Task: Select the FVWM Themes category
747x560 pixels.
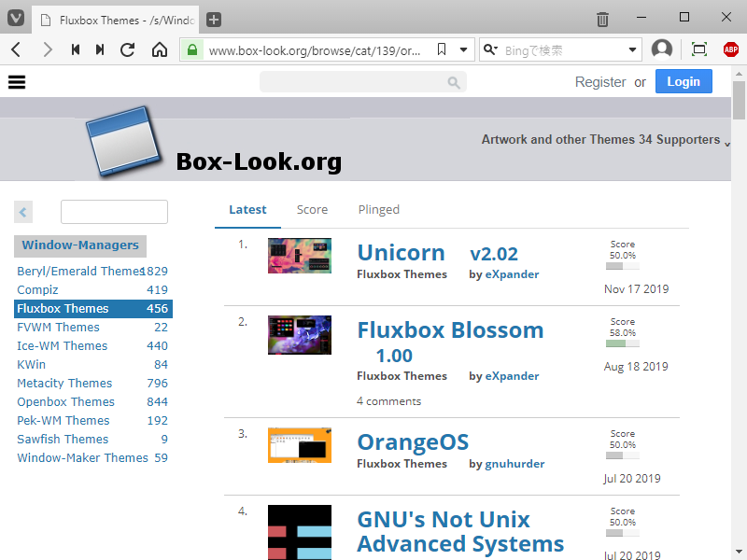Action: [92, 328]
